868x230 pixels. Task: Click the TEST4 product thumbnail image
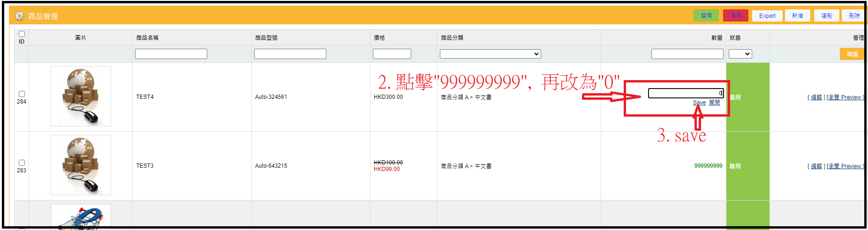(81, 96)
